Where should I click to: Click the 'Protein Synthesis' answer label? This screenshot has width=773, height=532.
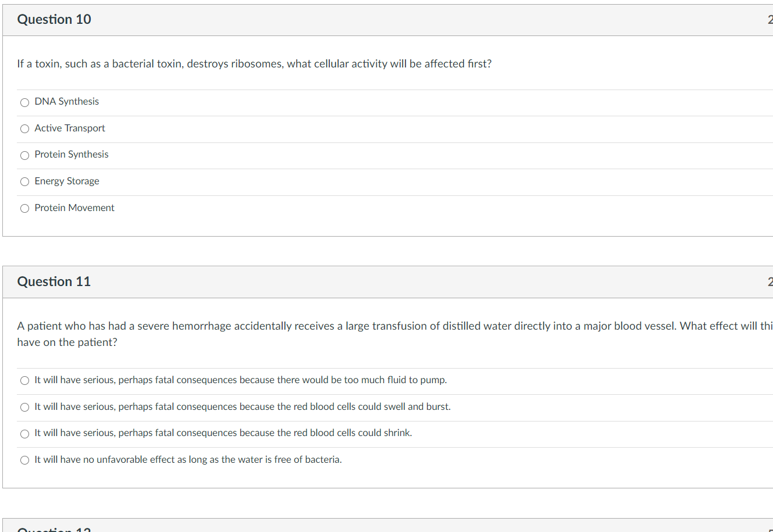click(x=72, y=154)
